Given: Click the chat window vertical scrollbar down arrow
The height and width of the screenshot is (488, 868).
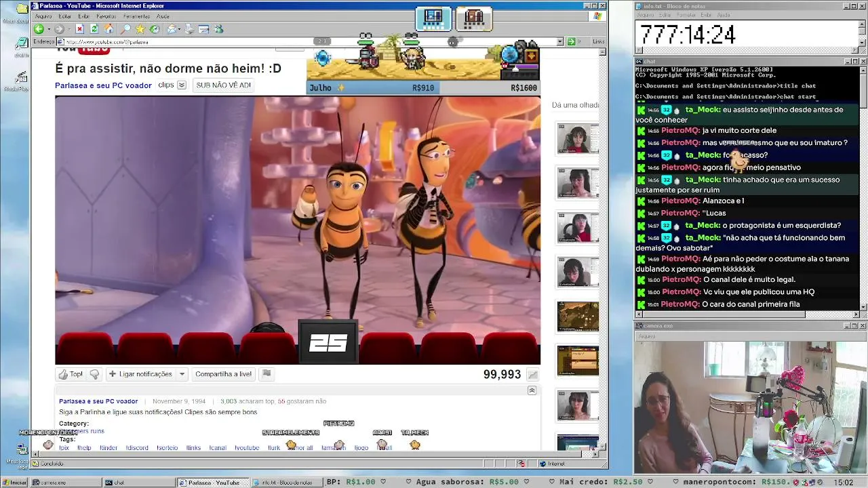Looking at the screenshot, I should [x=863, y=307].
